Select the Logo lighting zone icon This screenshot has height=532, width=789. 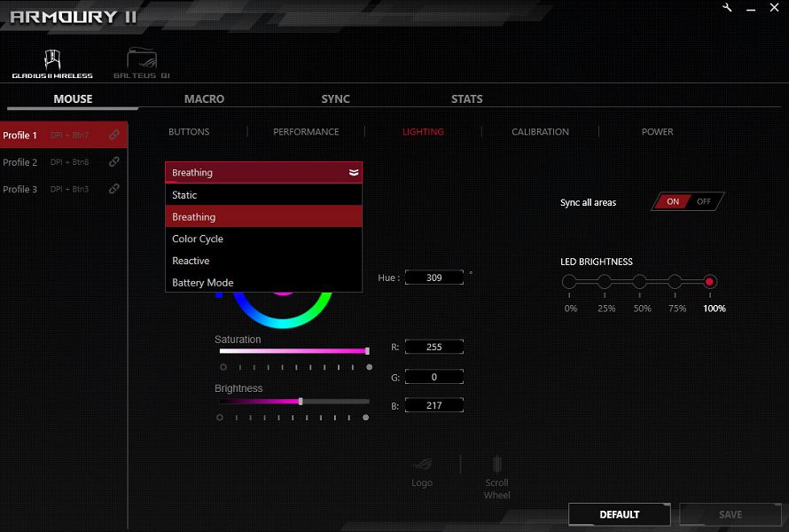(x=423, y=465)
